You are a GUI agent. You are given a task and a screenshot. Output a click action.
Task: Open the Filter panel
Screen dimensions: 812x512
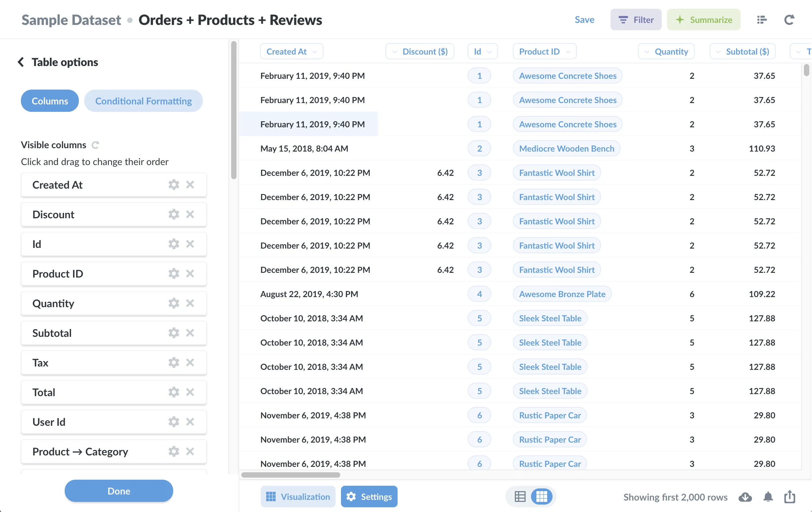635,20
